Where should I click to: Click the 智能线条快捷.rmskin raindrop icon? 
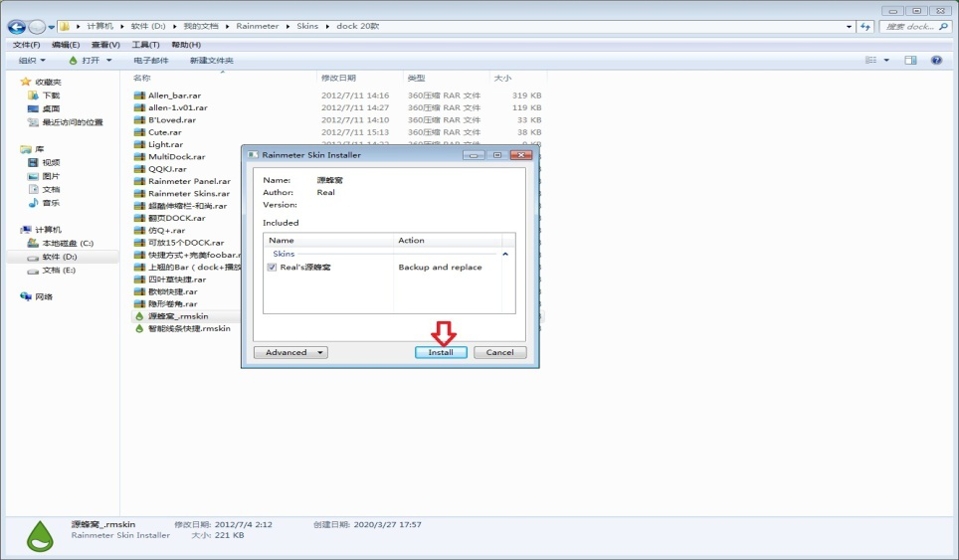tap(139, 328)
